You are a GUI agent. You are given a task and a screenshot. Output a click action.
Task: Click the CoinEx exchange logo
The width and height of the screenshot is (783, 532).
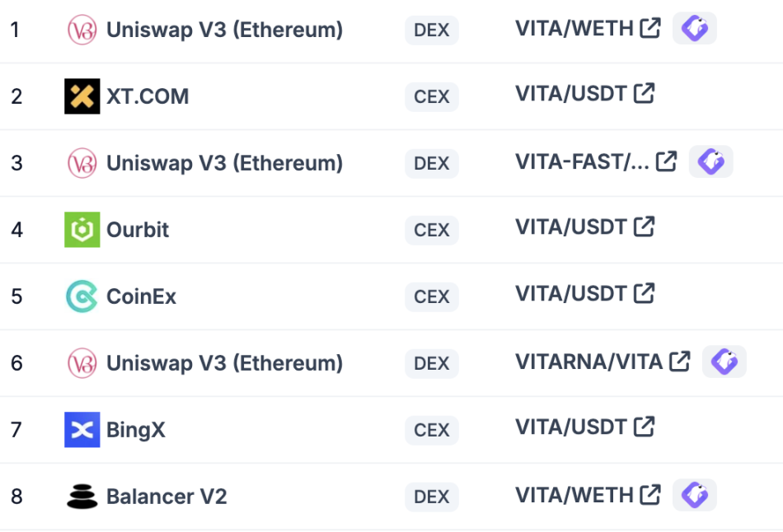pos(82,296)
